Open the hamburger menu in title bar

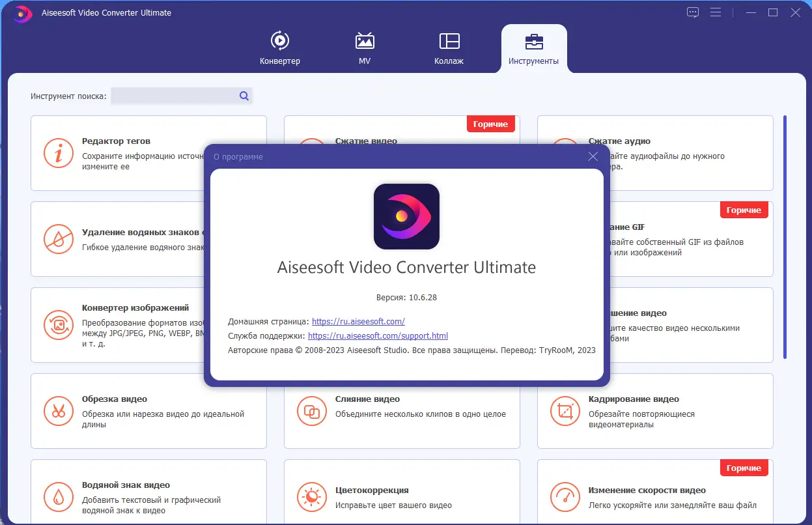pyautogui.click(x=716, y=12)
